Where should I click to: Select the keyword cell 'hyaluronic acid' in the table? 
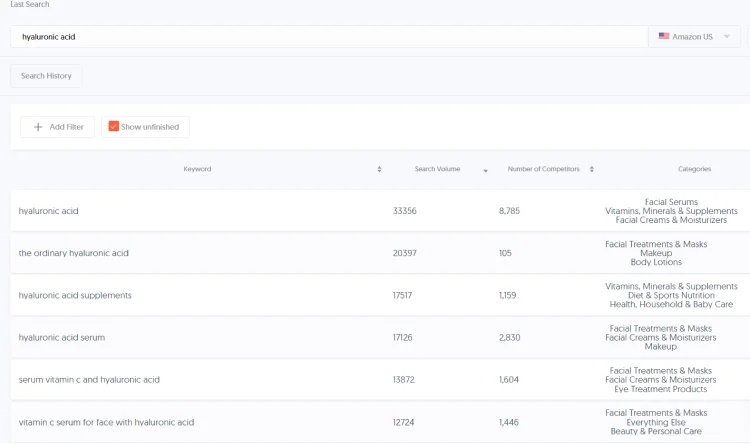point(48,211)
